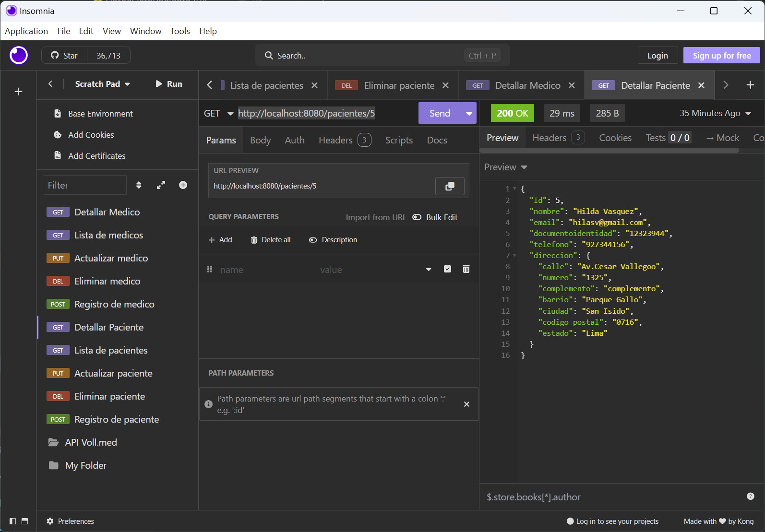Delete the parameter row with the trash icon
The image size is (765, 532).
466,269
